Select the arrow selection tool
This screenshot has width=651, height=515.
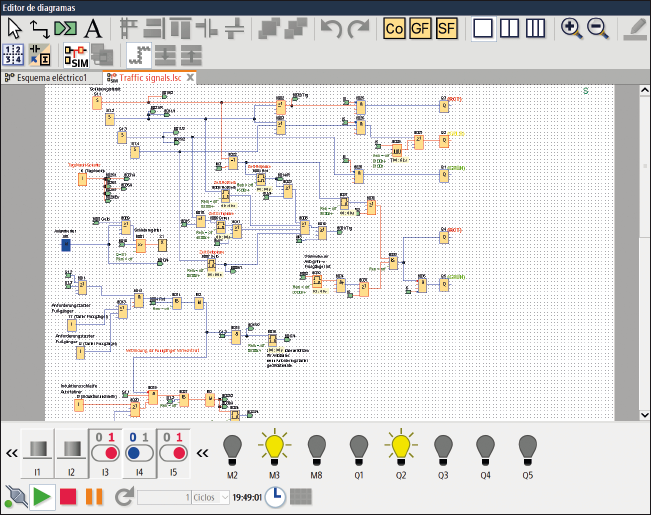(15, 28)
